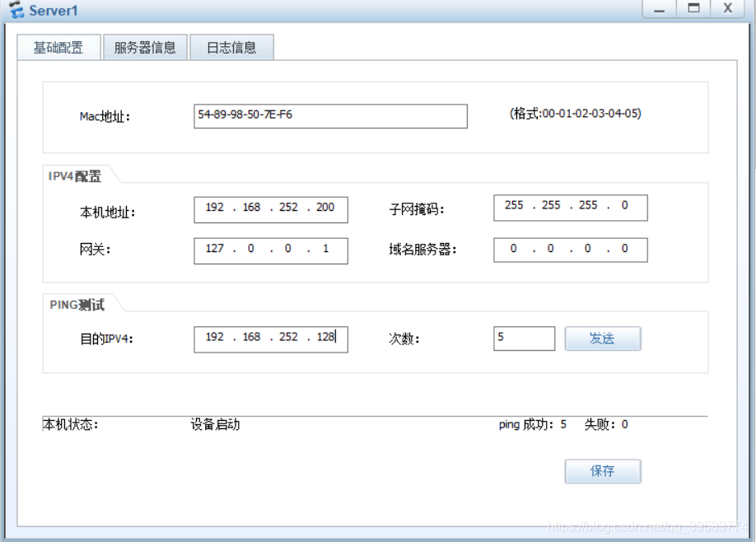Maximize the Server1 window
Image resolution: width=756 pixels, height=542 pixels.
(x=693, y=8)
